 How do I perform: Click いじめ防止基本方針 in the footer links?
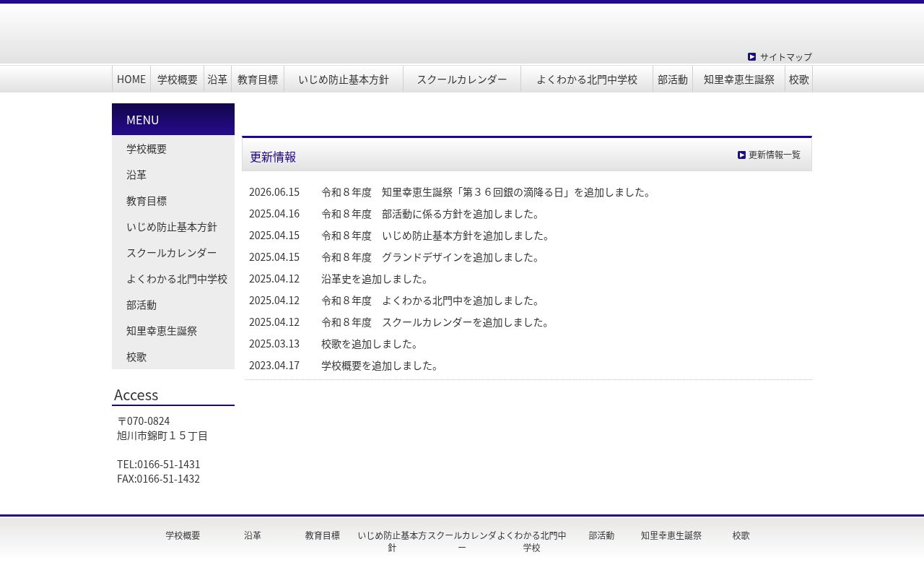(392, 541)
